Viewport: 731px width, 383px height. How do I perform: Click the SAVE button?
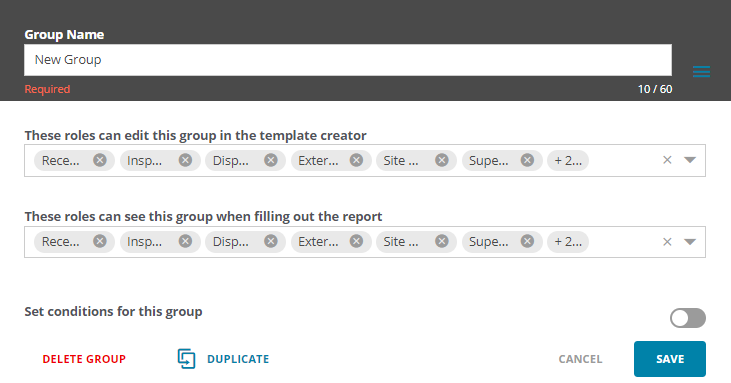pos(670,359)
